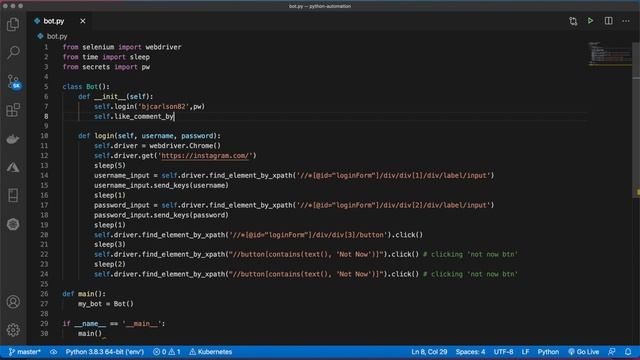Change encoding UTF-8 in status bar

tap(503, 352)
